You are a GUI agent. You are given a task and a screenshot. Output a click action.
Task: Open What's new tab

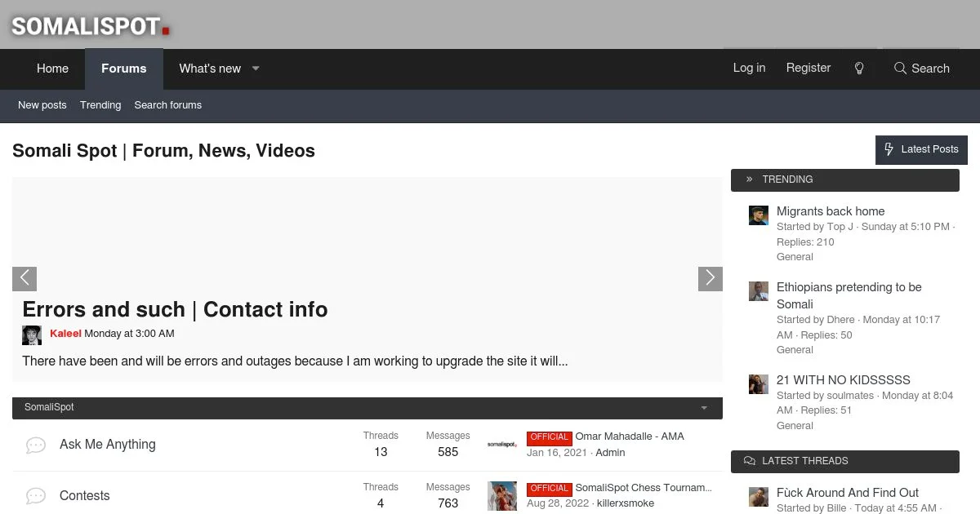[210, 69]
